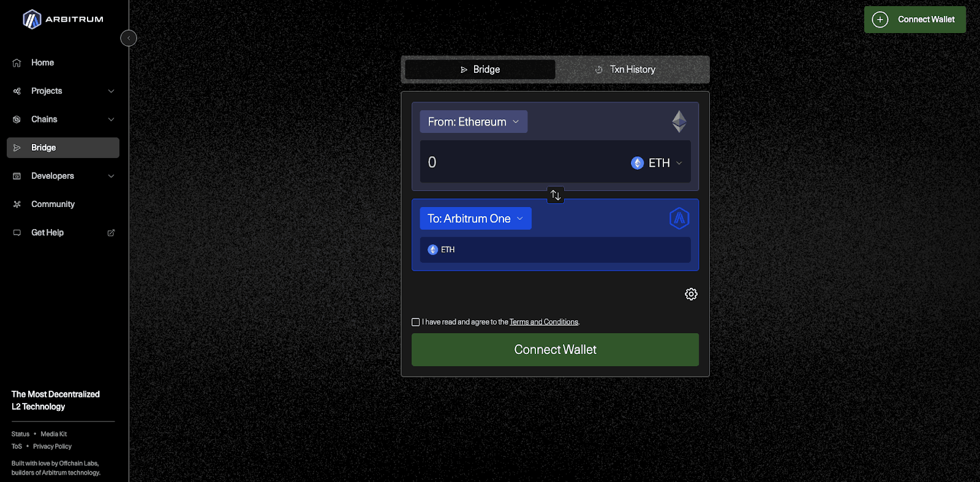Screen dimensions: 980x482
Task: Open the From: Ethereum network dropdown
Action: (x=473, y=121)
